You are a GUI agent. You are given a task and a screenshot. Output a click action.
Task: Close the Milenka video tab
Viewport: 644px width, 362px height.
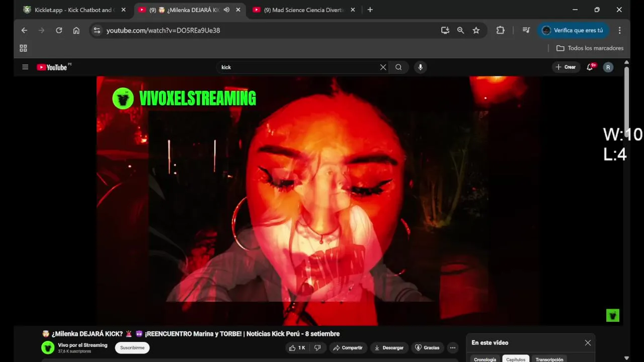click(238, 10)
